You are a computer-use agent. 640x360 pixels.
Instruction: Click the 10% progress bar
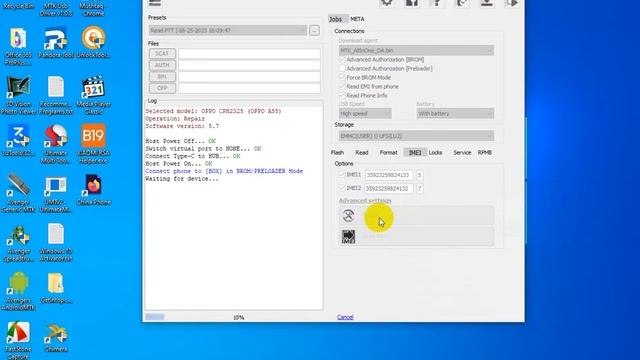pyautogui.click(x=235, y=317)
